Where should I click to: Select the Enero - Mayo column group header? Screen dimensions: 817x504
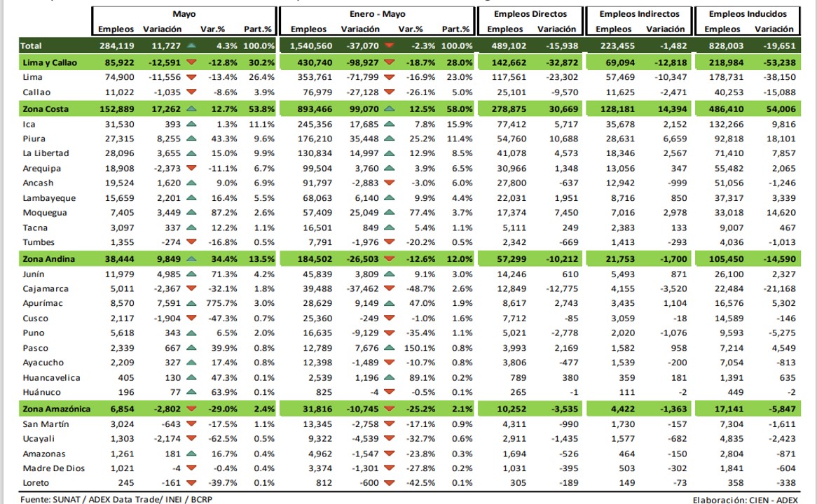pyautogui.click(x=377, y=14)
